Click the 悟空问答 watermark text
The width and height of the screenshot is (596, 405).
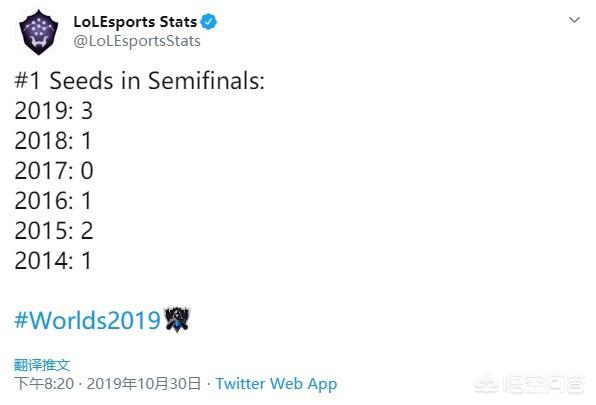543,385
